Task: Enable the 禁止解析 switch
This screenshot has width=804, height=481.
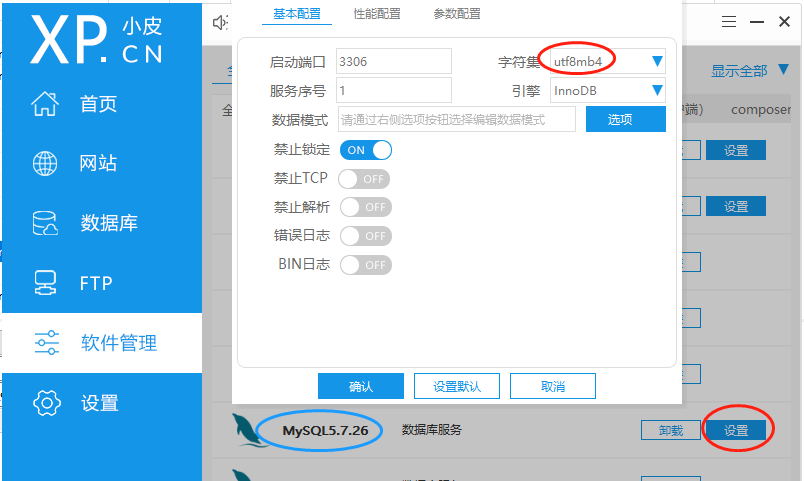Action: 366,207
